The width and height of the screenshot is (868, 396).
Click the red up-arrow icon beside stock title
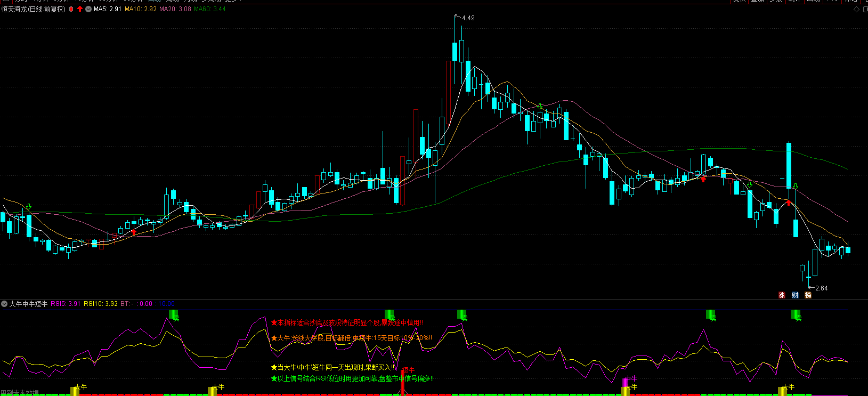tap(80, 9)
